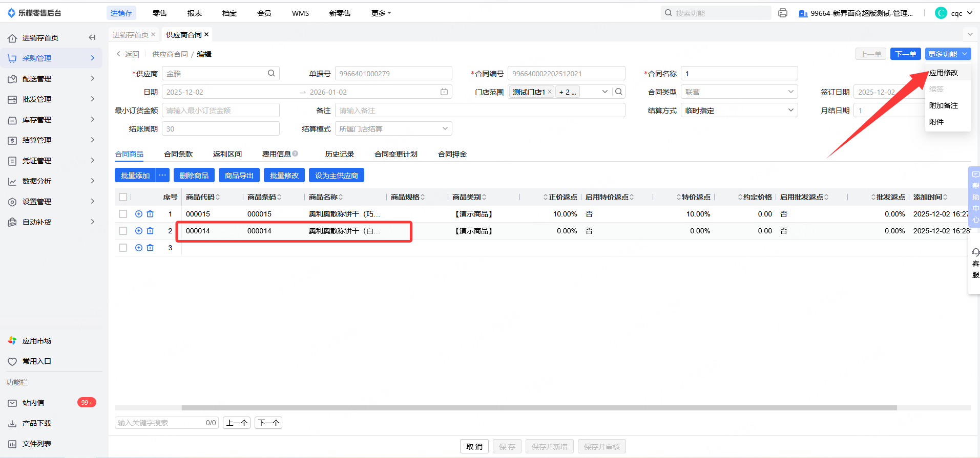Switch to the 返利区间 tab
The height and width of the screenshot is (458, 980).
227,154
